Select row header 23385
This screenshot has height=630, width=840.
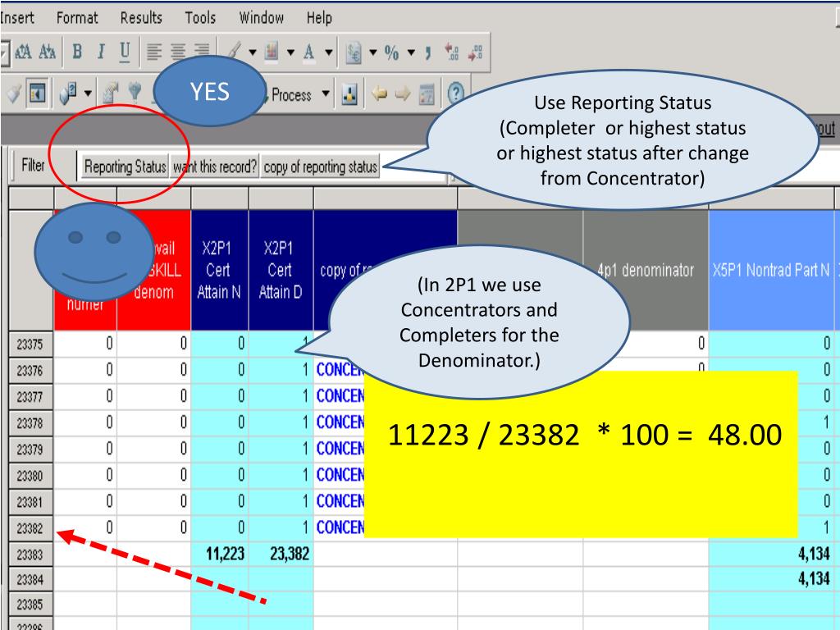coord(30,605)
